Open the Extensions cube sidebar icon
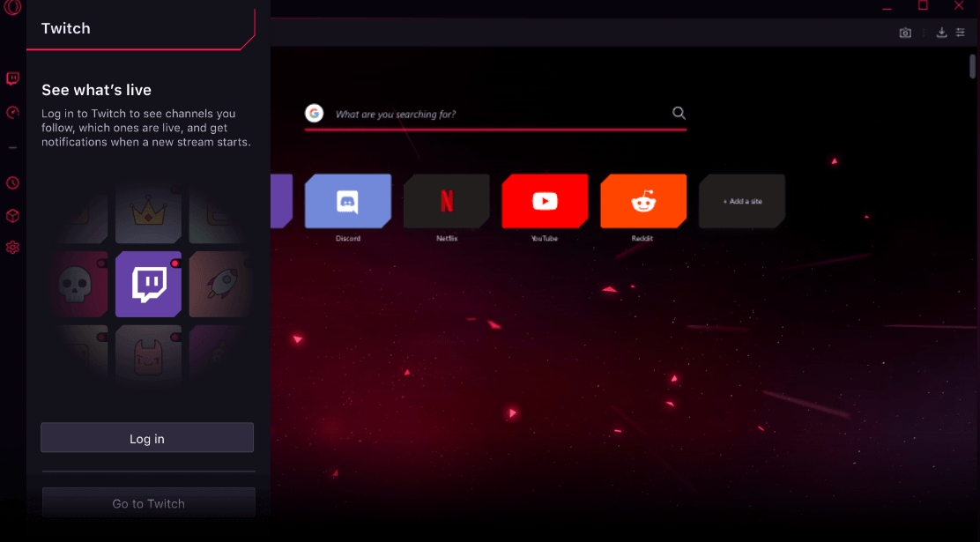Viewport: 980px width, 542px height. coord(12,216)
